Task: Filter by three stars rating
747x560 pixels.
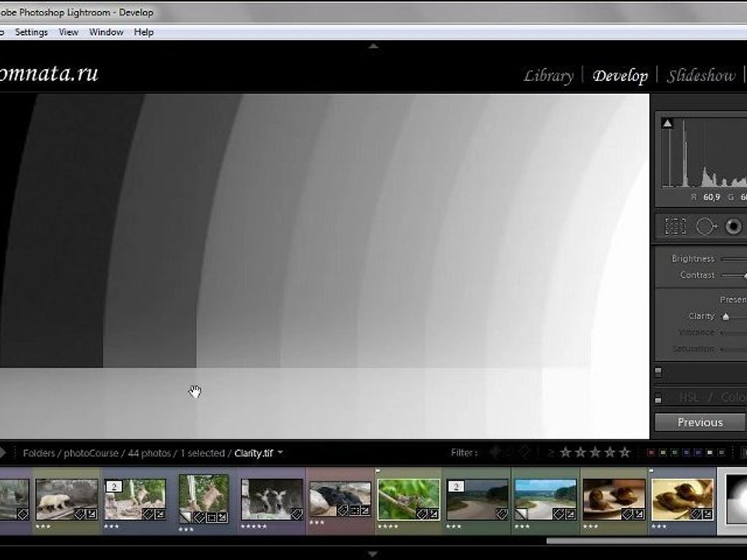Action: point(595,453)
